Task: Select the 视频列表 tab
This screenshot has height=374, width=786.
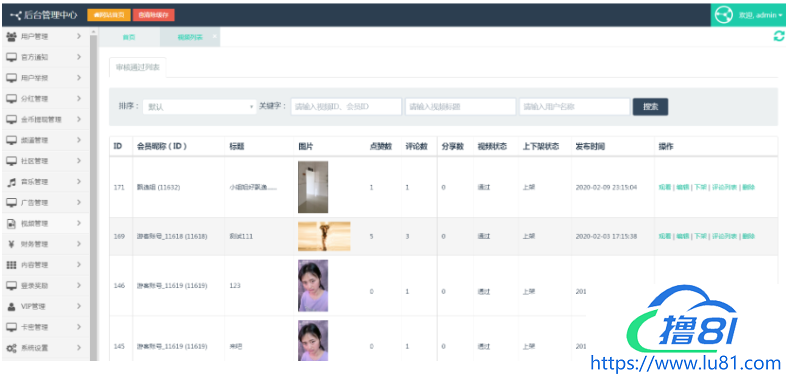Action: (x=190, y=37)
